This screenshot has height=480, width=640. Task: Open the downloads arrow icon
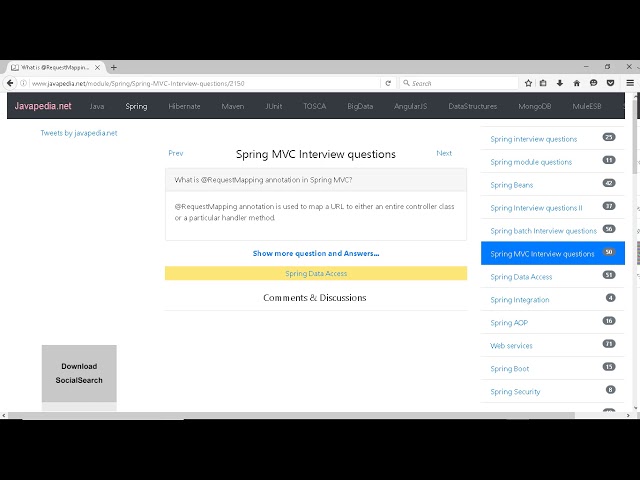coord(560,83)
